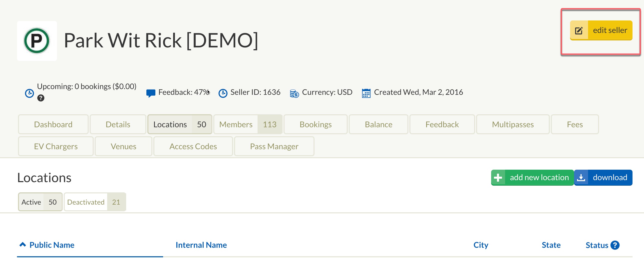Click the plus icon on add new location
The width and height of the screenshot is (644, 258).
coord(498,178)
